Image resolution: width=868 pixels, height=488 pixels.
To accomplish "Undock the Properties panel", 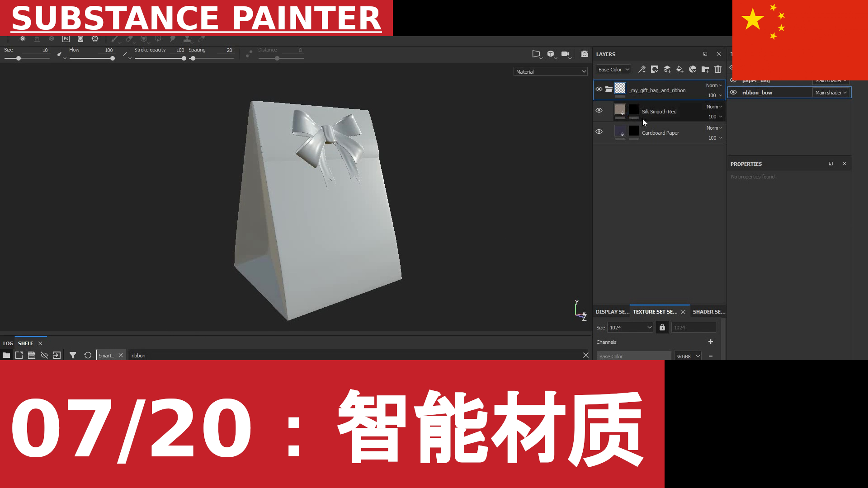I will [831, 164].
